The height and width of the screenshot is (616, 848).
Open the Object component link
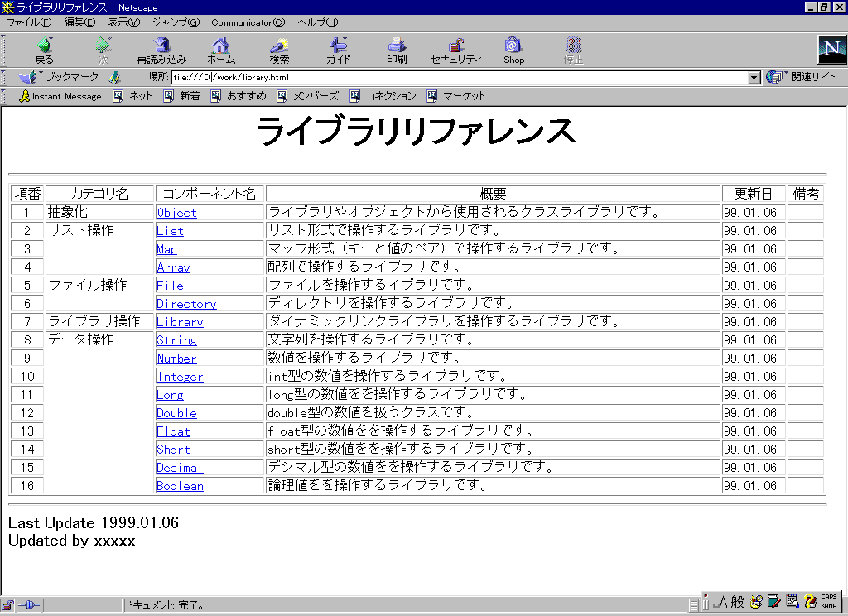click(x=176, y=213)
